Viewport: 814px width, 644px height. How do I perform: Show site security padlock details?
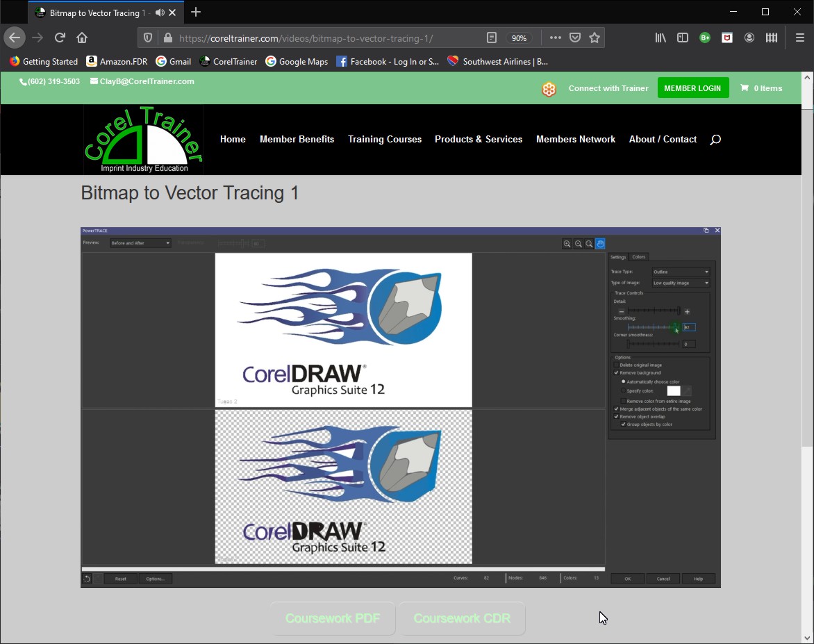tap(167, 38)
